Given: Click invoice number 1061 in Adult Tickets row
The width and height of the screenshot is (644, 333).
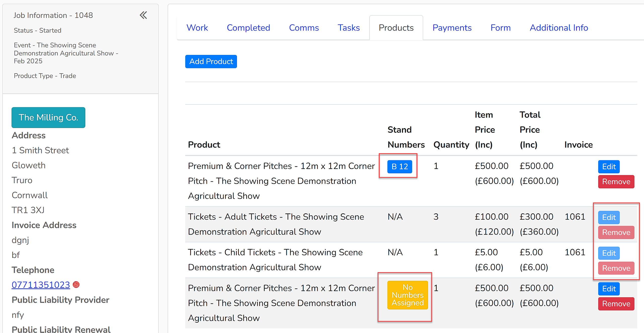Looking at the screenshot, I should [575, 217].
